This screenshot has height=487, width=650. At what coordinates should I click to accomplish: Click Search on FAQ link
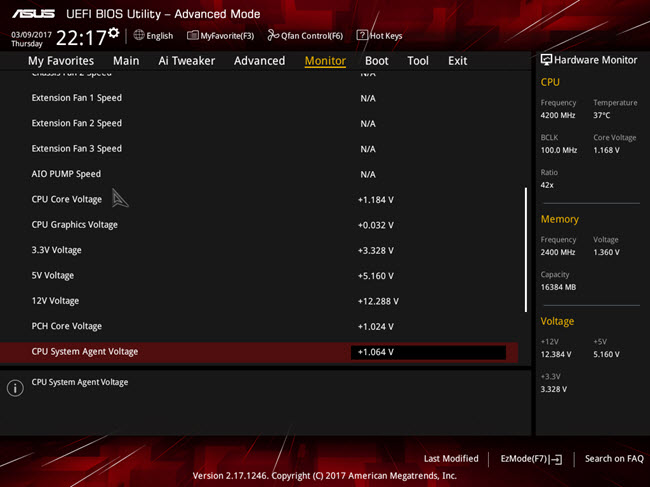(614, 459)
